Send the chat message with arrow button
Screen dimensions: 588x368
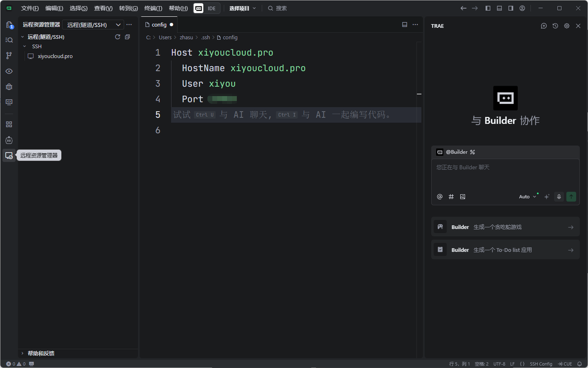tap(571, 196)
